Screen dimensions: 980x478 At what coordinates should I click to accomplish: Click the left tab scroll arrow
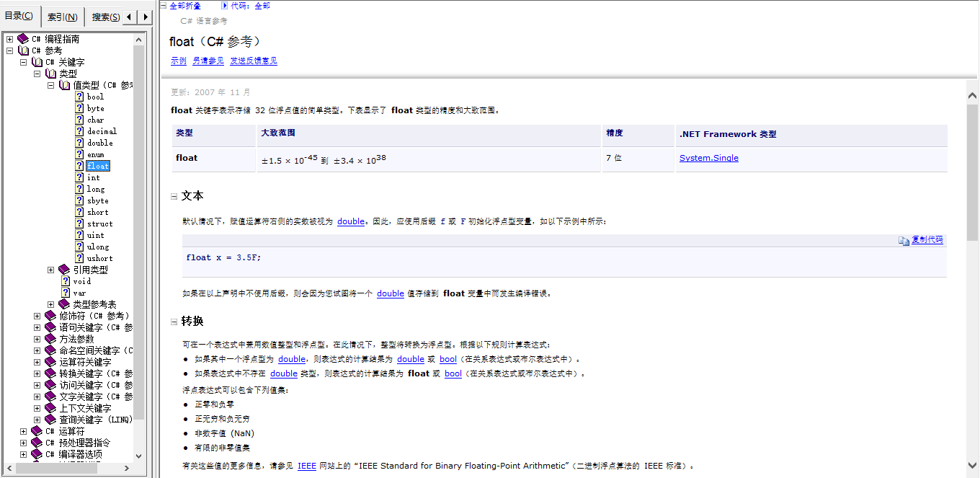point(128,15)
